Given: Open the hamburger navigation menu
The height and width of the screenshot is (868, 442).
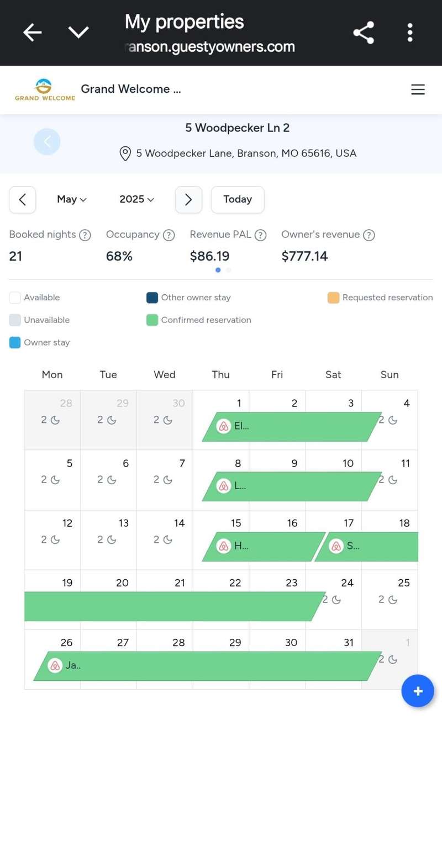Looking at the screenshot, I should coord(418,89).
